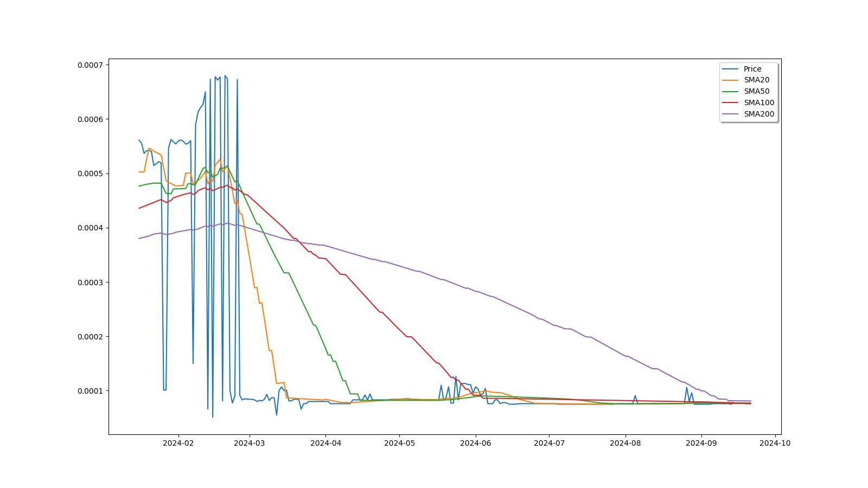
Task: Click the 2024-05 x-axis label
Action: pyautogui.click(x=399, y=443)
